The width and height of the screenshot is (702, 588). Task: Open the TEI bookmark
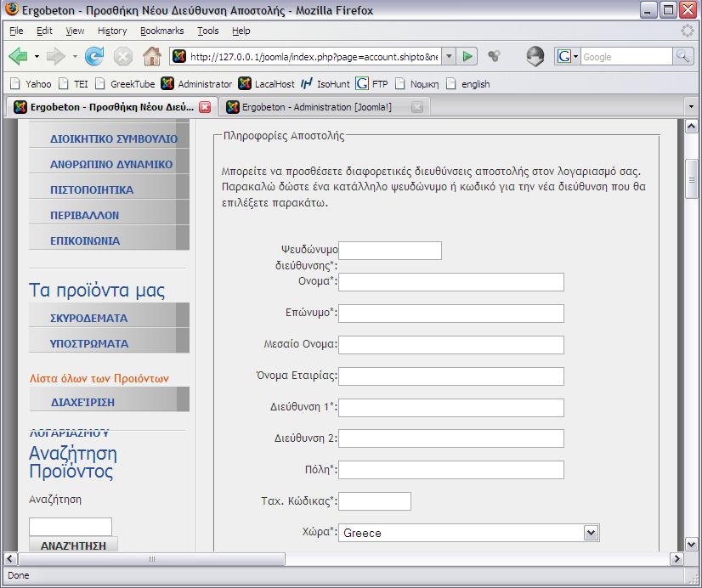(74, 83)
